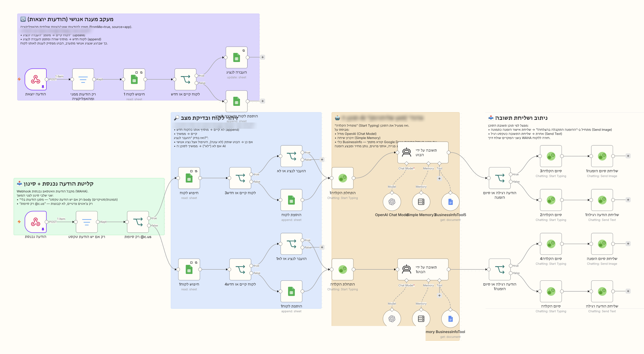Screen dimensions: 644x354
Task: Open the BusinessInfoTool5 Google Docs sub-node
Action: (x=450, y=202)
